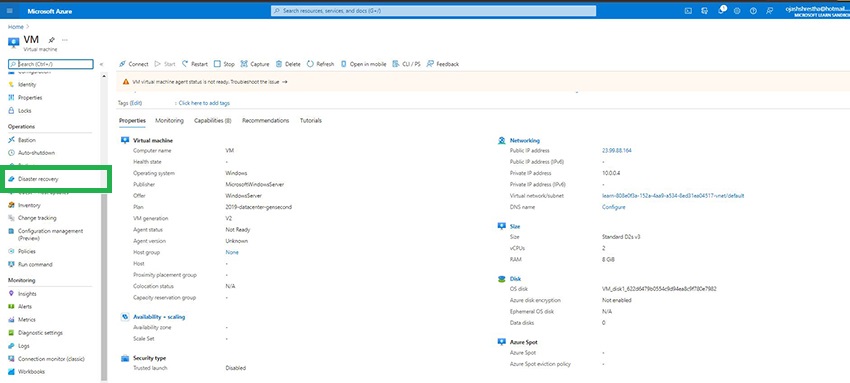Image resolution: width=850 pixels, height=383 pixels.
Task: Open the virtual network/subnet link
Action: [673, 196]
